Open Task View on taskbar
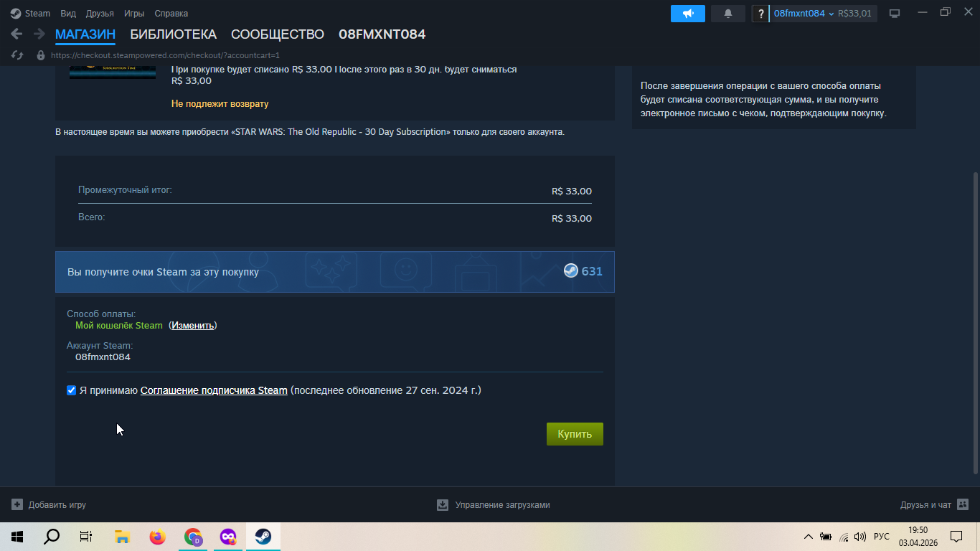 click(86, 537)
